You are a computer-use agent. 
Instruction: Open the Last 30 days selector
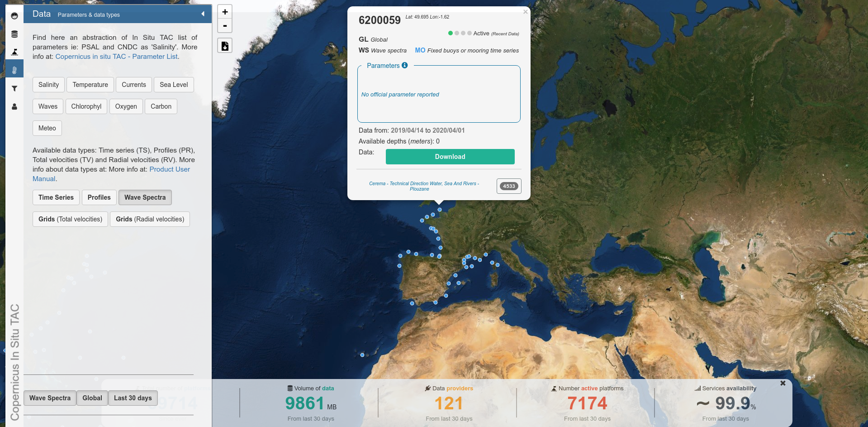pyautogui.click(x=133, y=398)
